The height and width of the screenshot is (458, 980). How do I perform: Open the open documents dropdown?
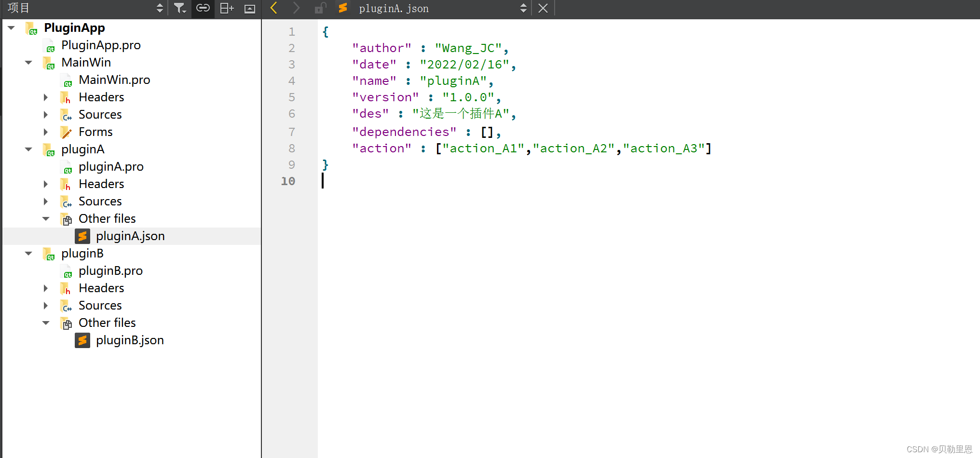point(523,8)
